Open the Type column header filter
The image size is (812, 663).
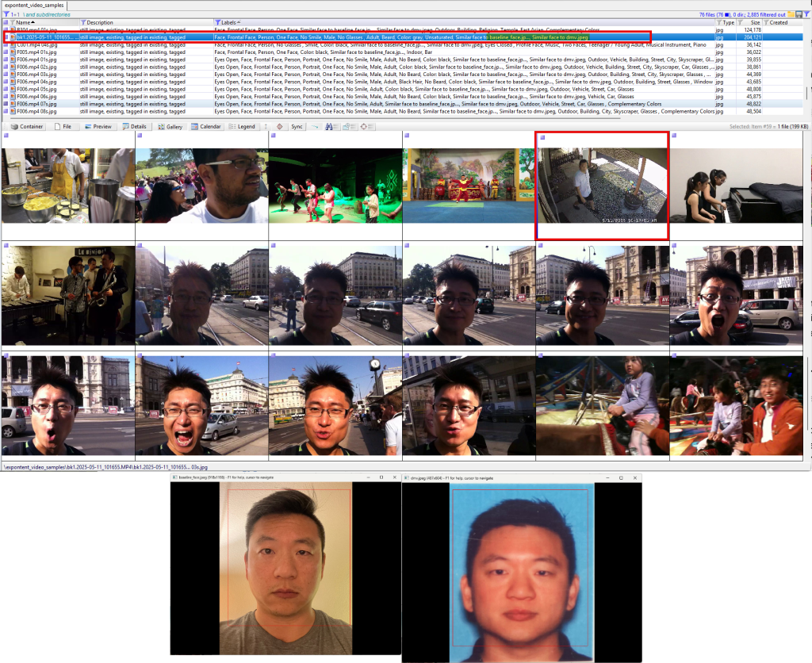719,23
